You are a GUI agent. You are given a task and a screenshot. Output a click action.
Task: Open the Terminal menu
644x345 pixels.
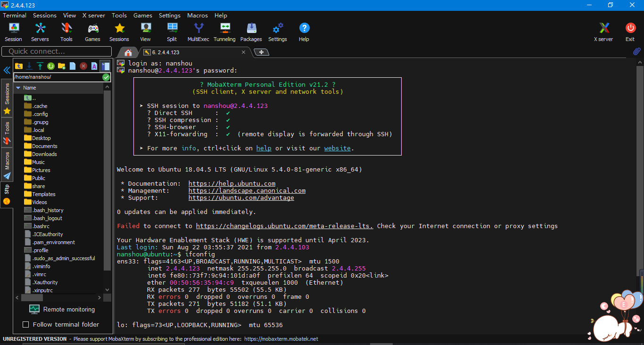tap(15, 15)
